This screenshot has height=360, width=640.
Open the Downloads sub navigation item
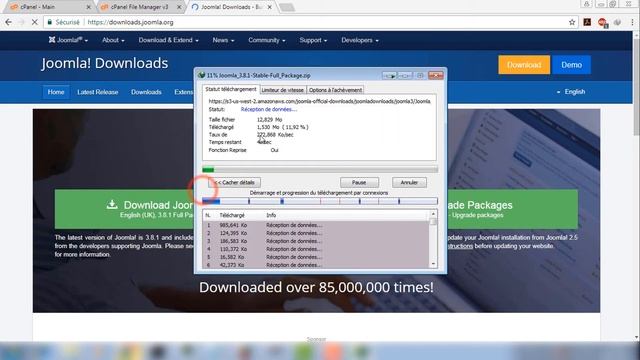tap(146, 92)
